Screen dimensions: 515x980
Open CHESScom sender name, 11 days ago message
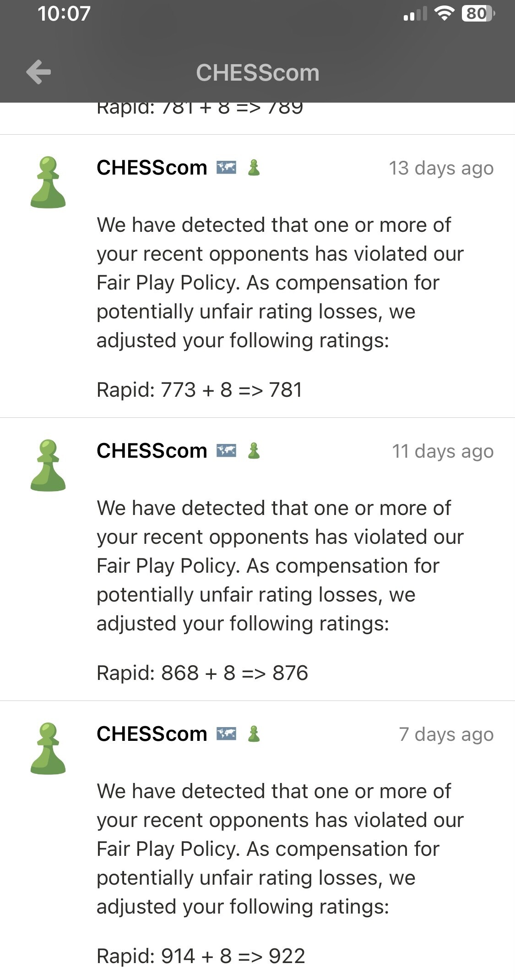[x=152, y=451]
